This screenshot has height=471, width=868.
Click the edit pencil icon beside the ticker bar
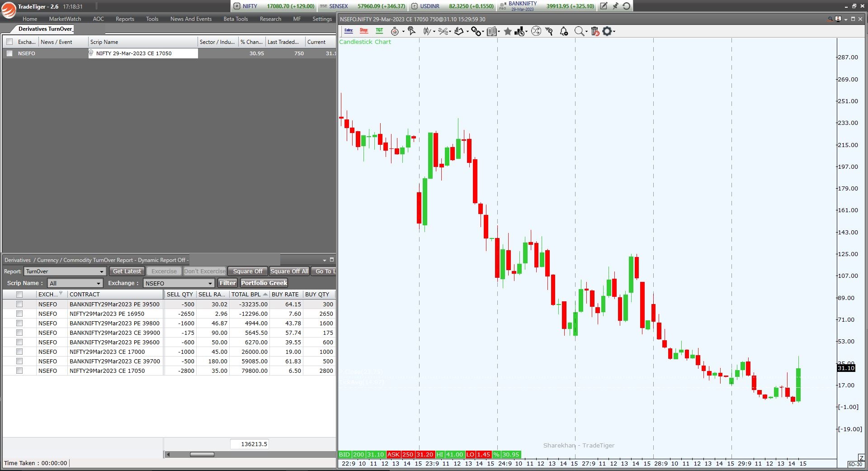[x=604, y=6]
